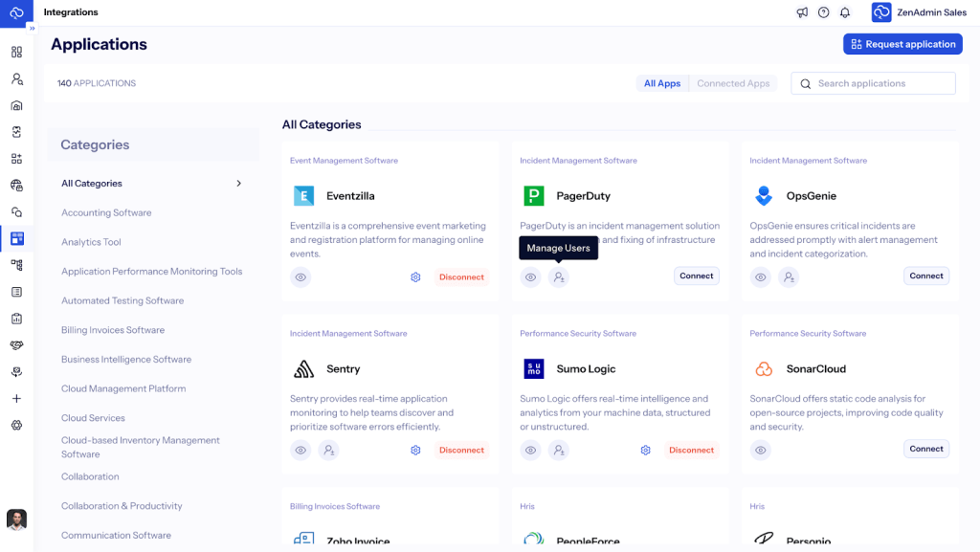Click the eye icon on SonarCloud card
Screen dimensions: 980x552
pos(761,450)
